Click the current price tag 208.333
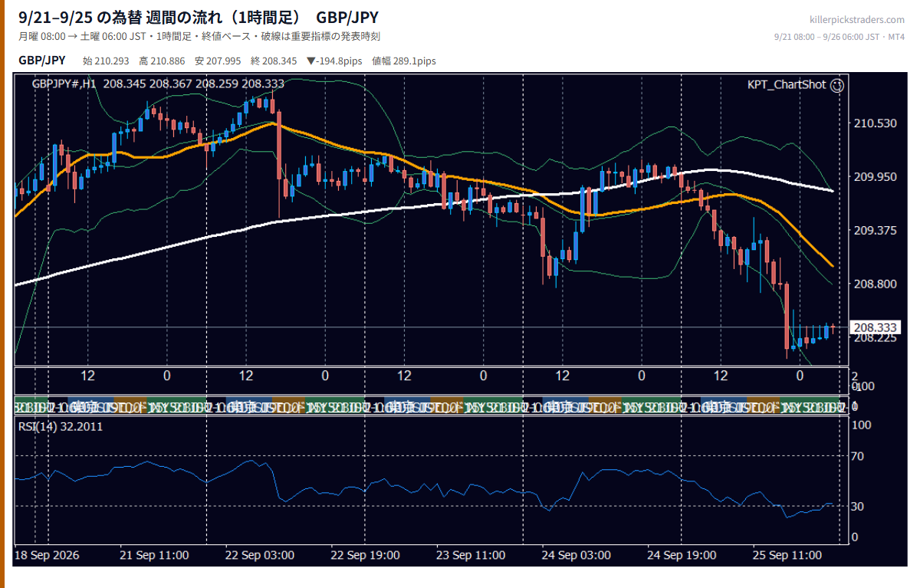 tap(875, 327)
